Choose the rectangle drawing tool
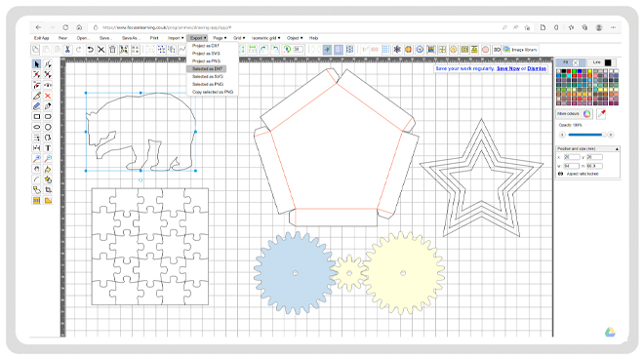Image resolution: width=644 pixels, height=358 pixels. click(36, 117)
